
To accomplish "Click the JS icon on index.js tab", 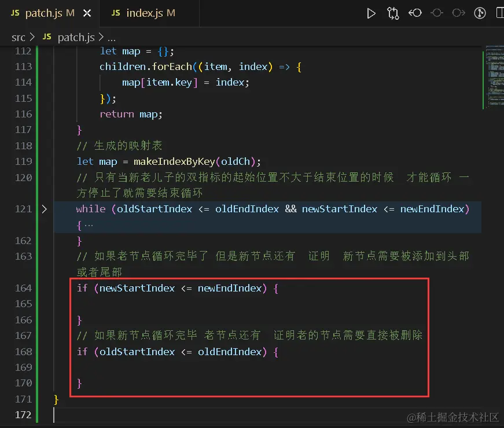I will click(116, 13).
